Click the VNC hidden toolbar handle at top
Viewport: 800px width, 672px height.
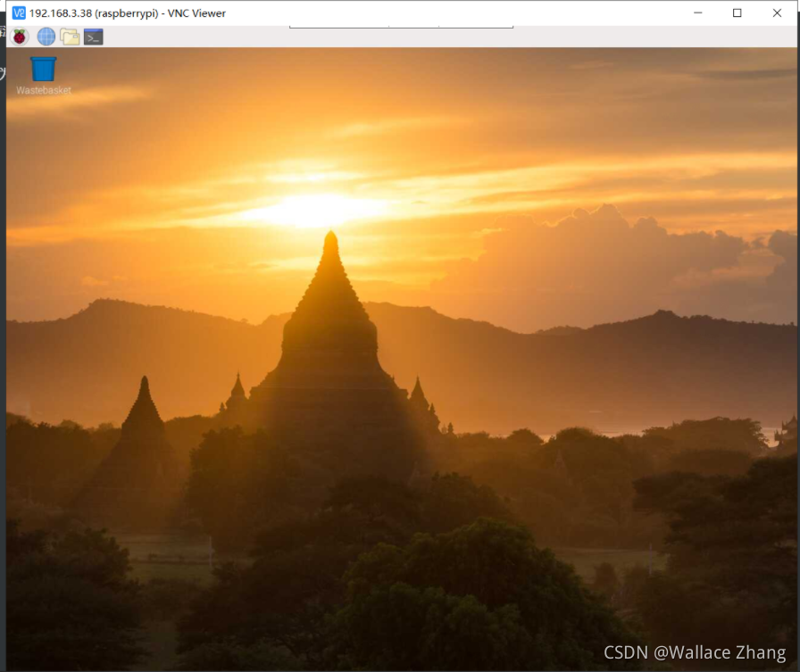pyautogui.click(x=401, y=26)
